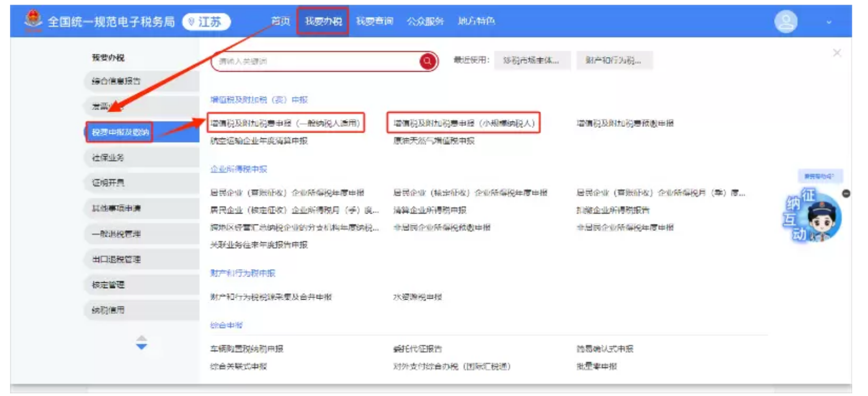Open 航空运输企业年度清算申报
Image resolution: width=868 pixels, height=396 pixels.
point(259,141)
